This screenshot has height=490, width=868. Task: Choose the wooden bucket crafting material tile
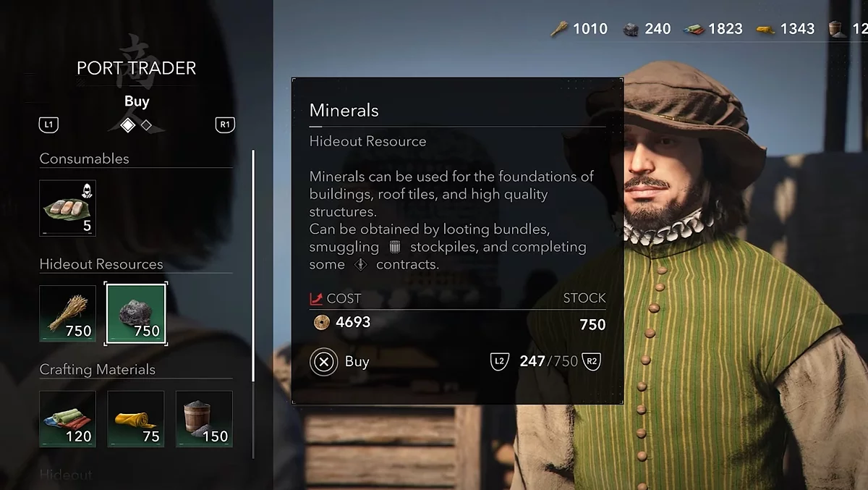[204, 419]
